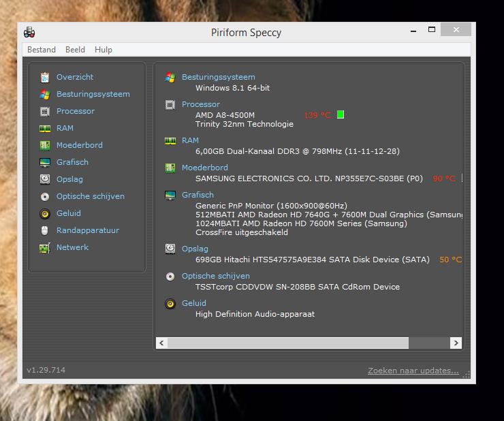This screenshot has width=504, height=421.
Task: Open Netwerk via its sidebar icon
Action: [x=45, y=248]
